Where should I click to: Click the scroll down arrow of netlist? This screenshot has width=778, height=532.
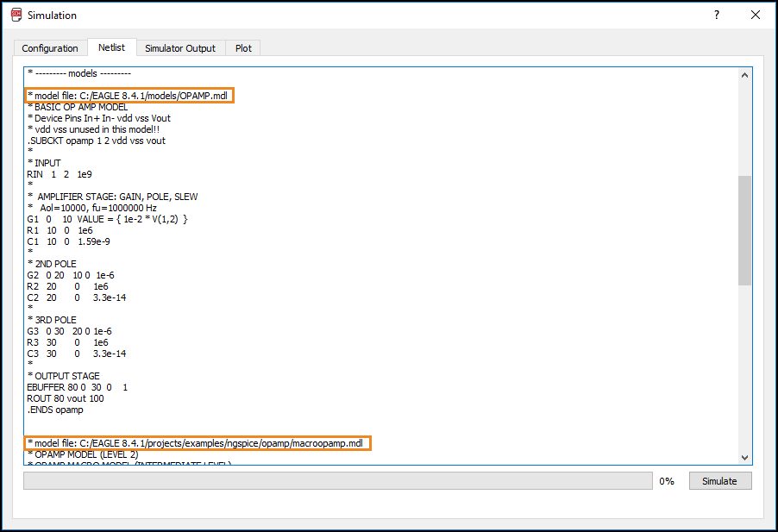click(744, 458)
